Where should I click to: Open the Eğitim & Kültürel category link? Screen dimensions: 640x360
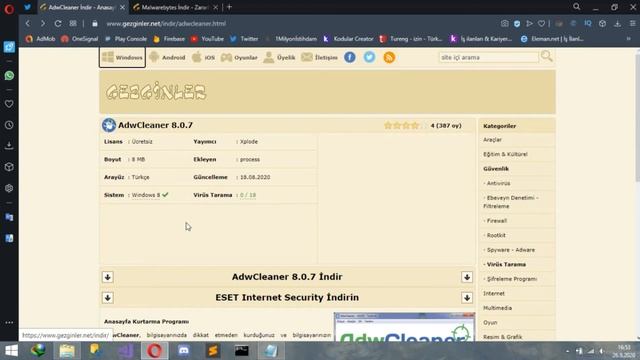coord(505,154)
